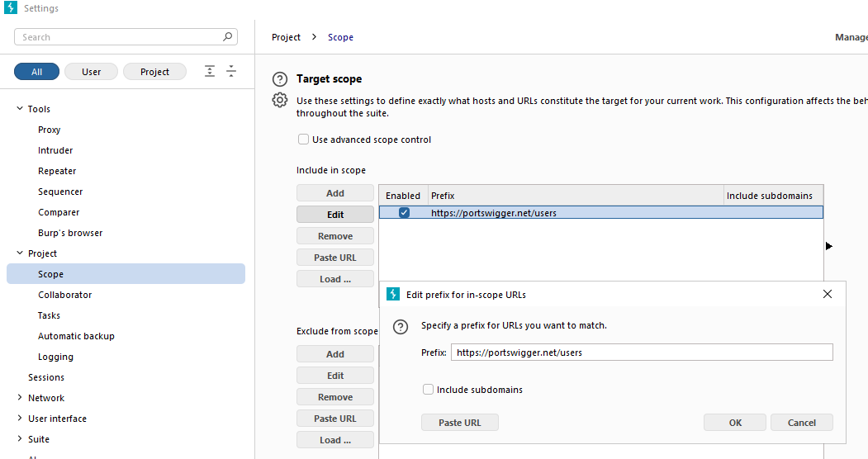This screenshot has width=868, height=459.
Task: Open Logging settings
Action: (x=55, y=357)
